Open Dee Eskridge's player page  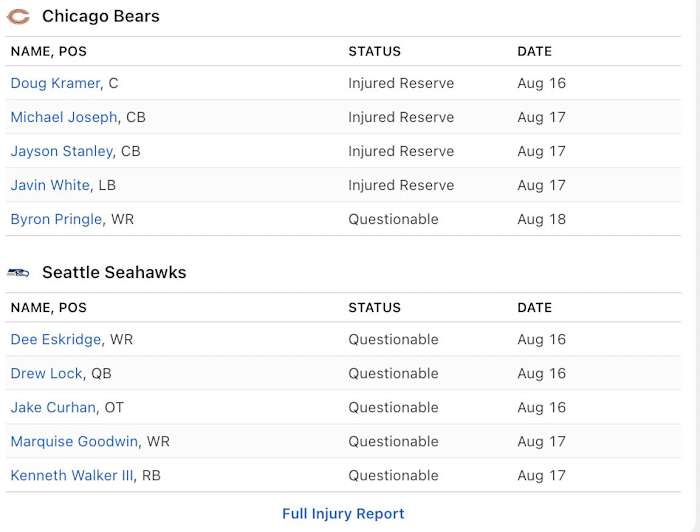pyautogui.click(x=56, y=339)
